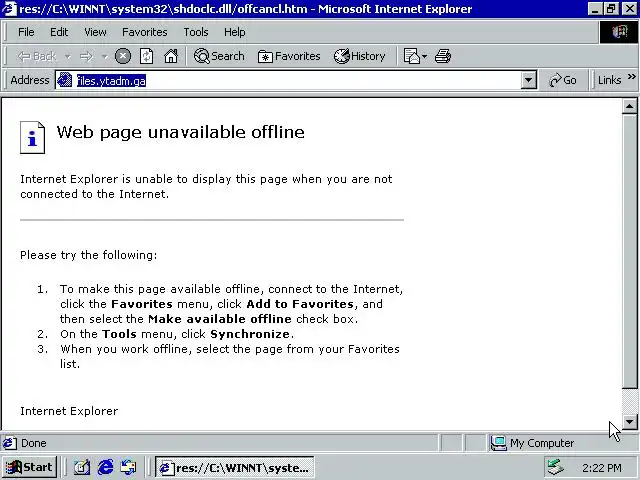Click the Windows logo throbber icon
Image resolution: width=640 pixels, height=480 pixels.
pyautogui.click(x=619, y=32)
